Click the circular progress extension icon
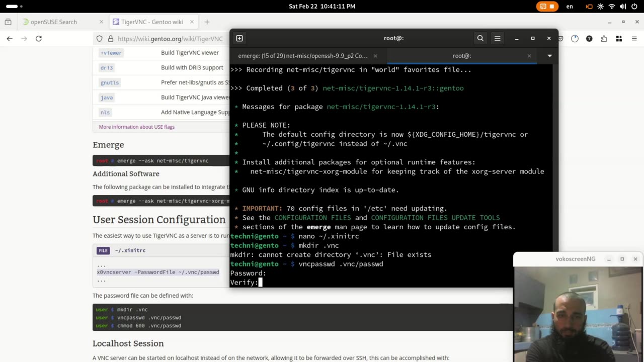This screenshot has height=362, width=644. (575, 39)
